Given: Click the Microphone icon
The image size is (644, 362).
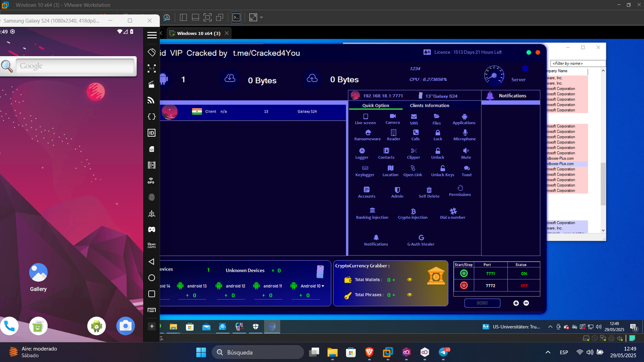Looking at the screenshot, I should (465, 132).
